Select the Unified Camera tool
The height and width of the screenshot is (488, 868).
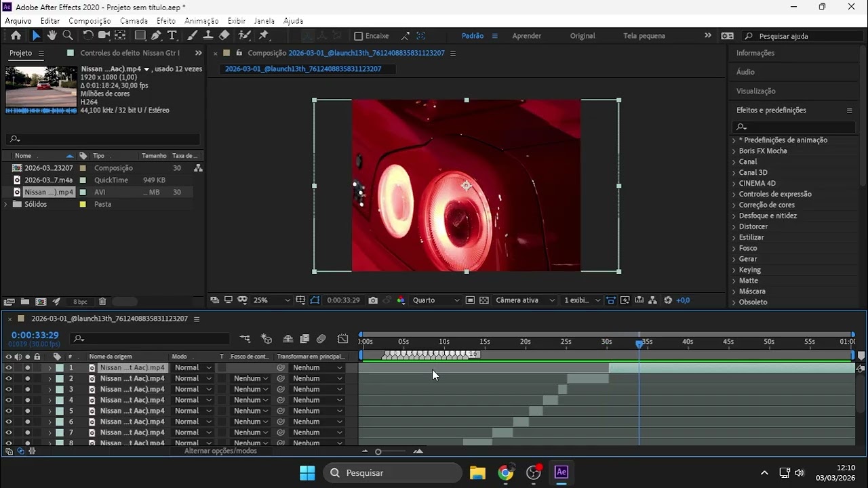[104, 35]
